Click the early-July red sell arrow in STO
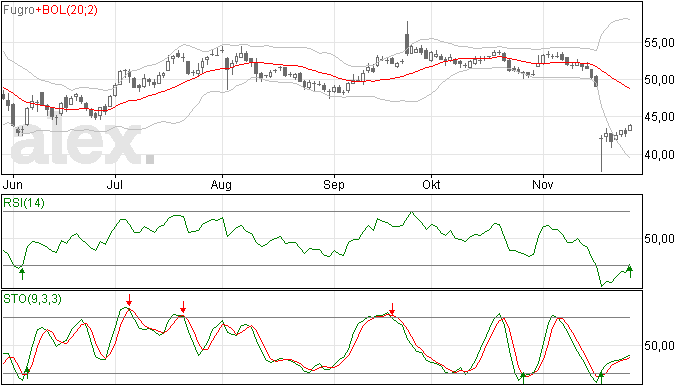Image resolution: width=690 pixels, height=387 pixels. 129,300
